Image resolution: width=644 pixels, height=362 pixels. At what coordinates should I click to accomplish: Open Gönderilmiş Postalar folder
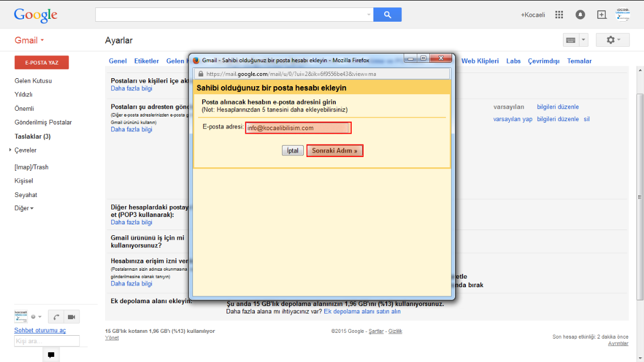click(43, 122)
